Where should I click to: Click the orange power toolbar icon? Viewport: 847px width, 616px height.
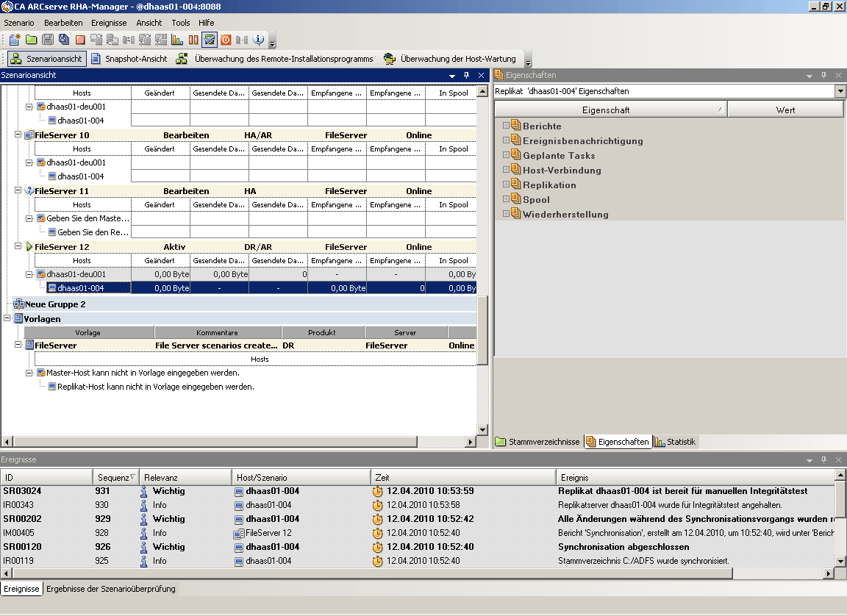click(x=226, y=40)
